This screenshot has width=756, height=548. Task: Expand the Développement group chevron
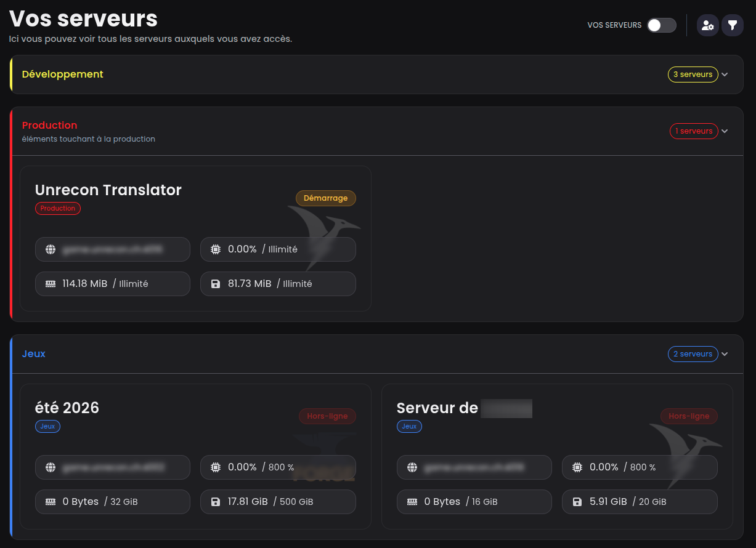pos(725,75)
